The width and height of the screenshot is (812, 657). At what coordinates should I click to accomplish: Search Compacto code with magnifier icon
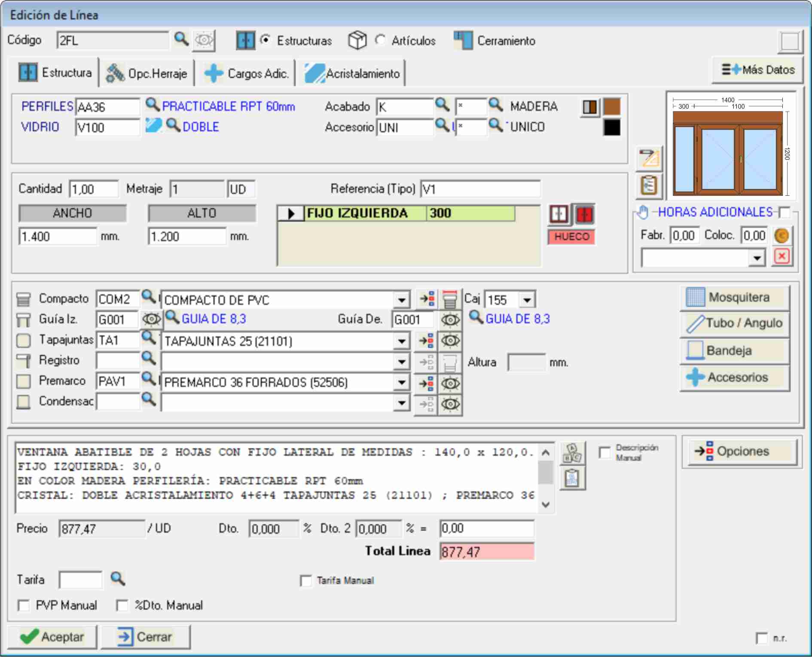tap(149, 297)
